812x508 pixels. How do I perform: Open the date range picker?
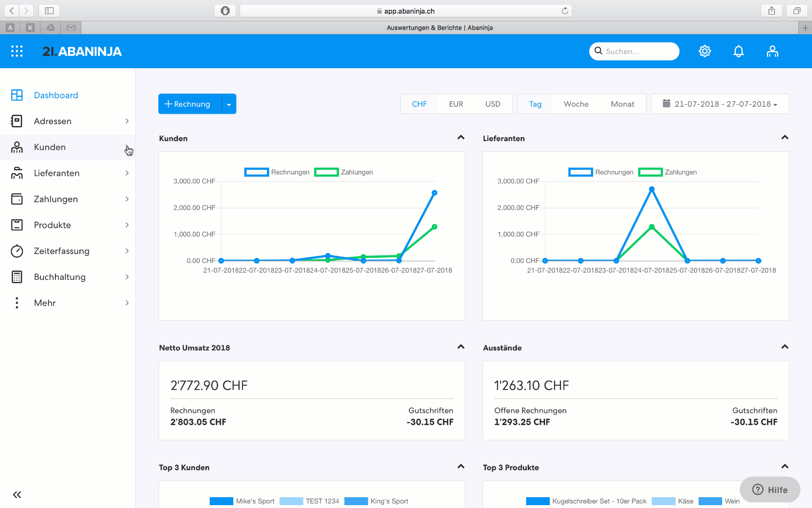[x=720, y=104]
